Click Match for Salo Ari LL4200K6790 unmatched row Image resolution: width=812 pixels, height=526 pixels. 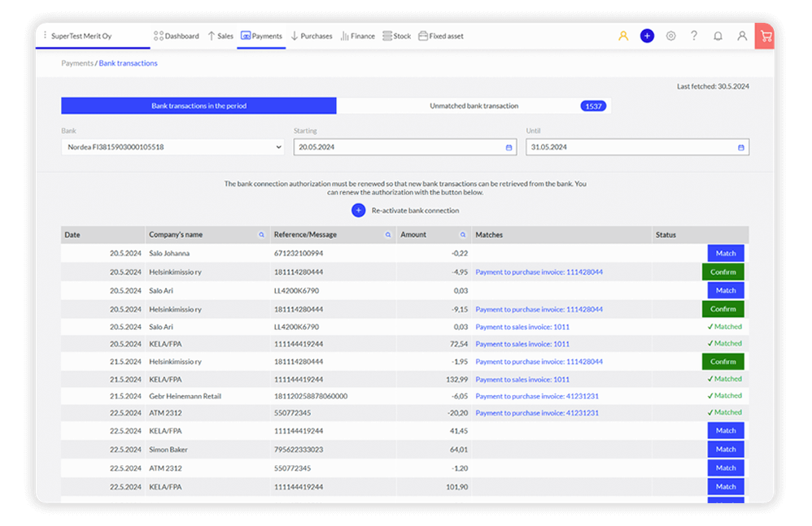point(726,290)
